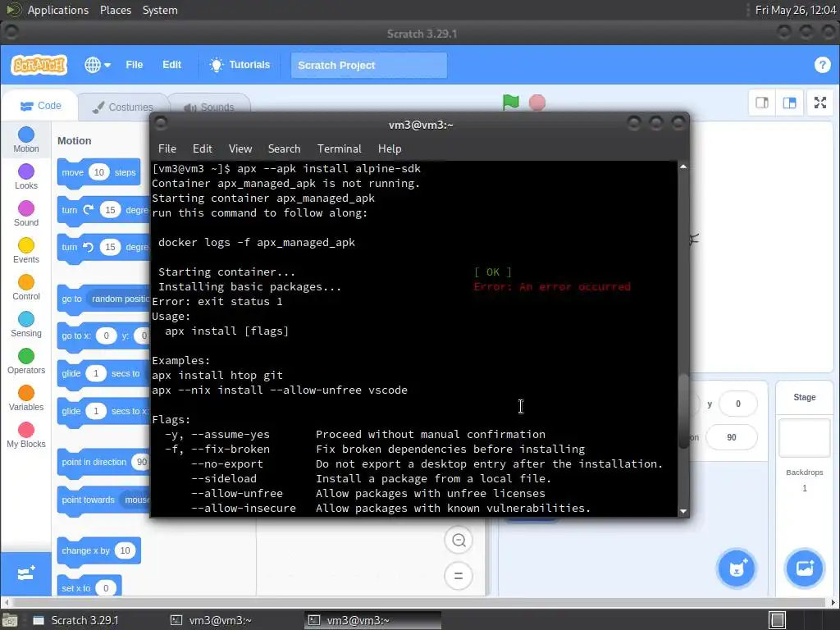Click the Add Extension button
This screenshot has height=630, width=840.
click(25, 573)
